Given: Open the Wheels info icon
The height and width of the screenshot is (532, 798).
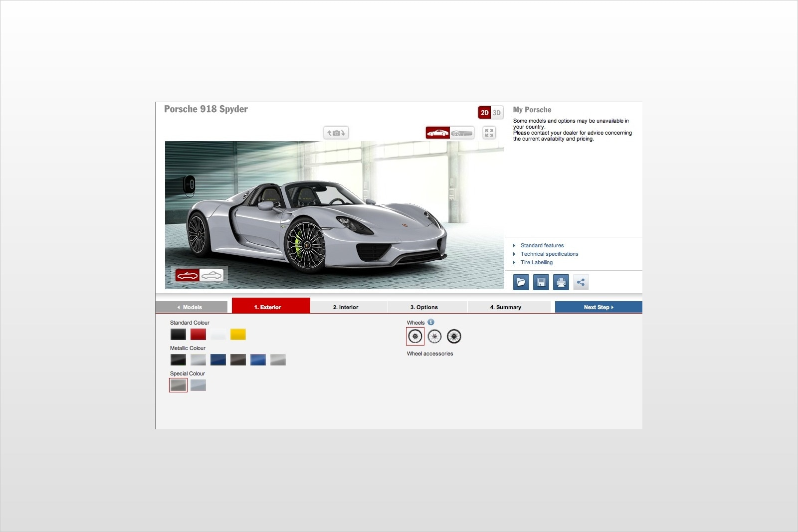Looking at the screenshot, I should click(431, 322).
